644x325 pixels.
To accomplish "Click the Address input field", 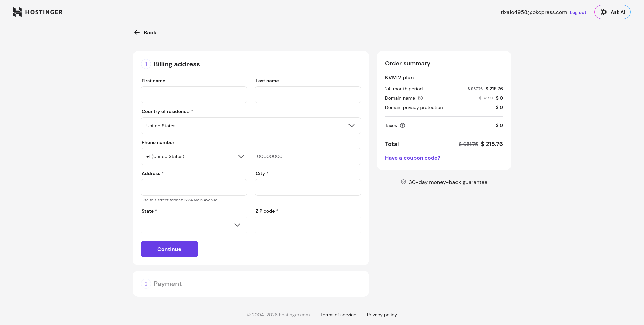I will tap(194, 187).
